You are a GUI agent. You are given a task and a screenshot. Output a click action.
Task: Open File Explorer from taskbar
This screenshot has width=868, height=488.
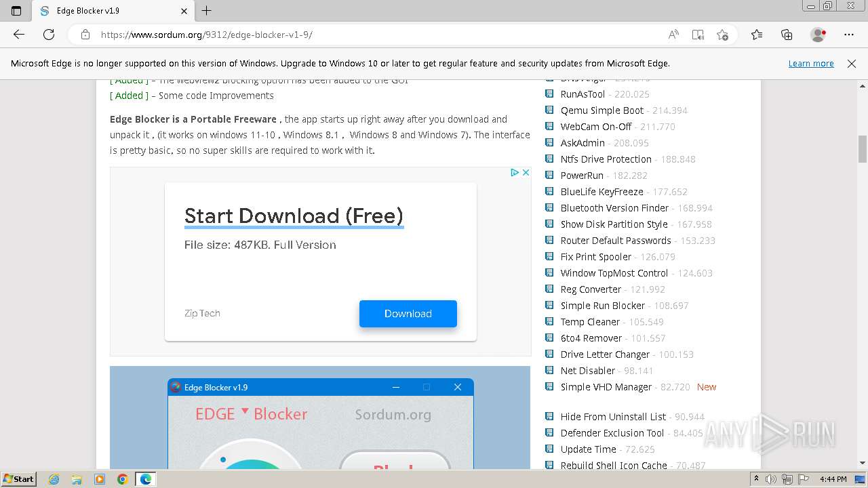click(x=77, y=479)
